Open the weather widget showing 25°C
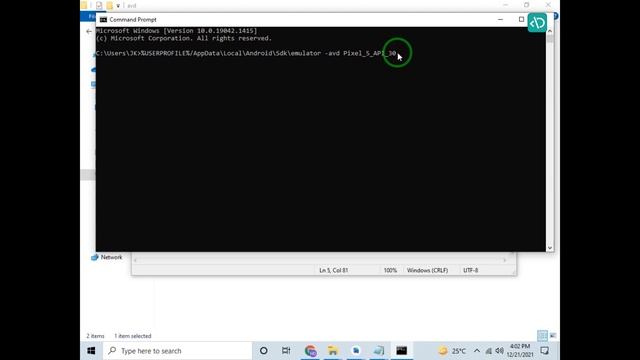The image size is (640, 360). 452,351
